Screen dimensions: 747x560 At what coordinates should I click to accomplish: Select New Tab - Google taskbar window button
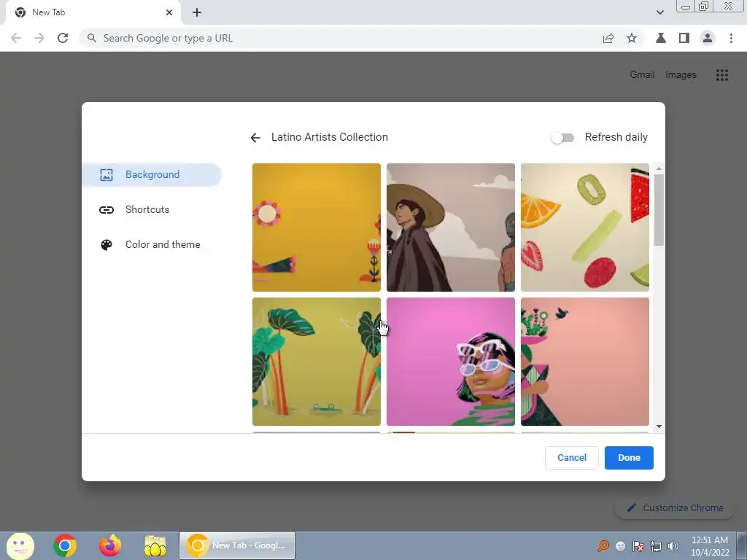click(237, 545)
